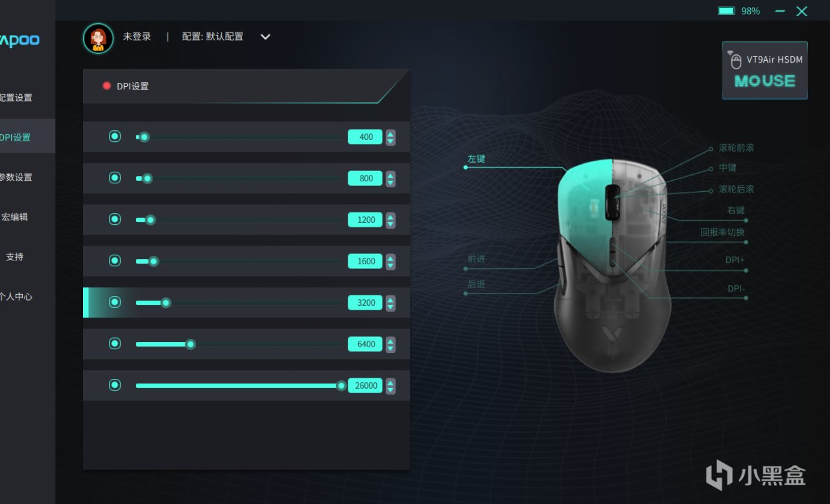Open the 参数设置 sidebar tab
This screenshot has height=504, width=830.
[x=16, y=177]
